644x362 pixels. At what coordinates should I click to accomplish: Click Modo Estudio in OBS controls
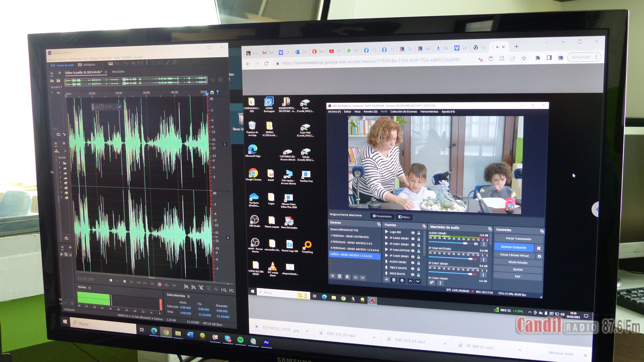[518, 262]
